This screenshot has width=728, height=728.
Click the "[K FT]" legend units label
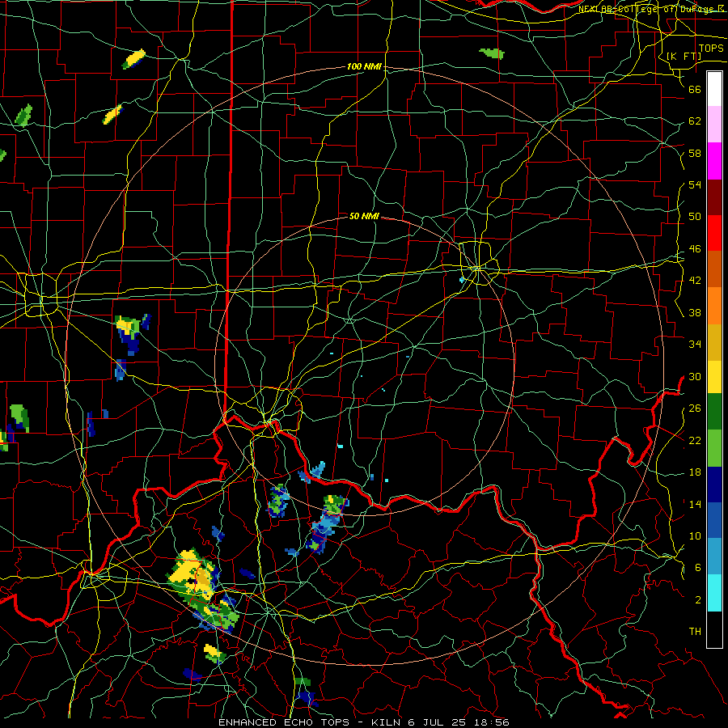point(684,56)
